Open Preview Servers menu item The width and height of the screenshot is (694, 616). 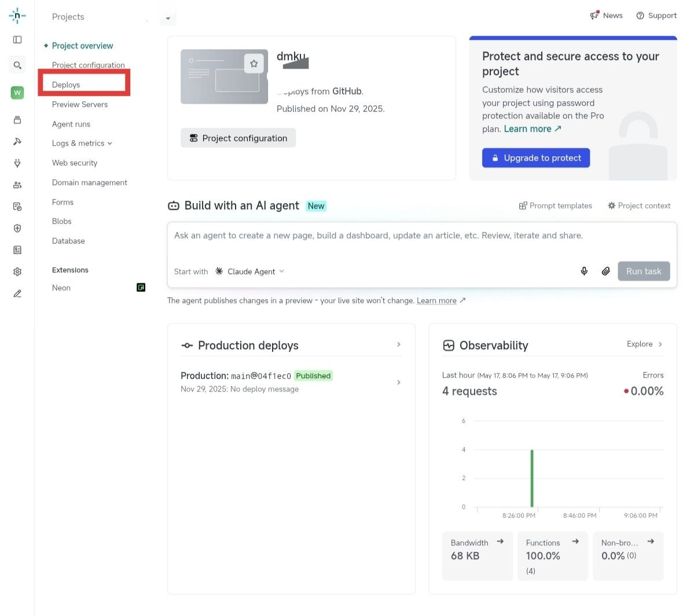point(80,104)
